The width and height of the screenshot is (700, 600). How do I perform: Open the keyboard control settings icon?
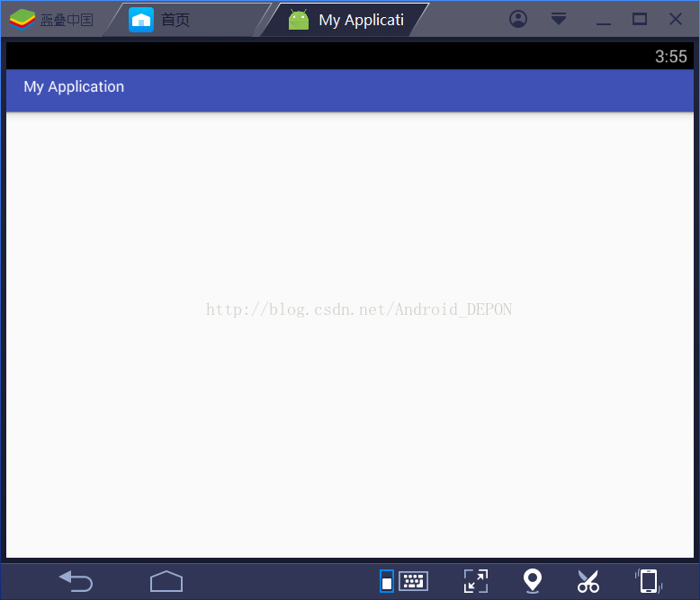[413, 581]
